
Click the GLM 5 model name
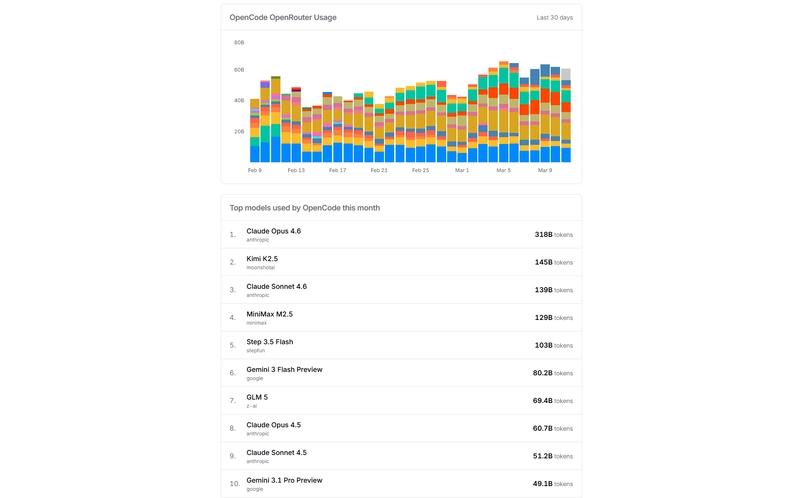tap(257, 397)
